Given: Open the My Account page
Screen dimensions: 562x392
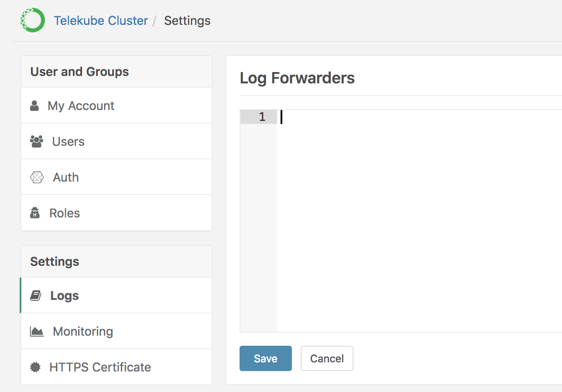Looking at the screenshot, I should 81,106.
